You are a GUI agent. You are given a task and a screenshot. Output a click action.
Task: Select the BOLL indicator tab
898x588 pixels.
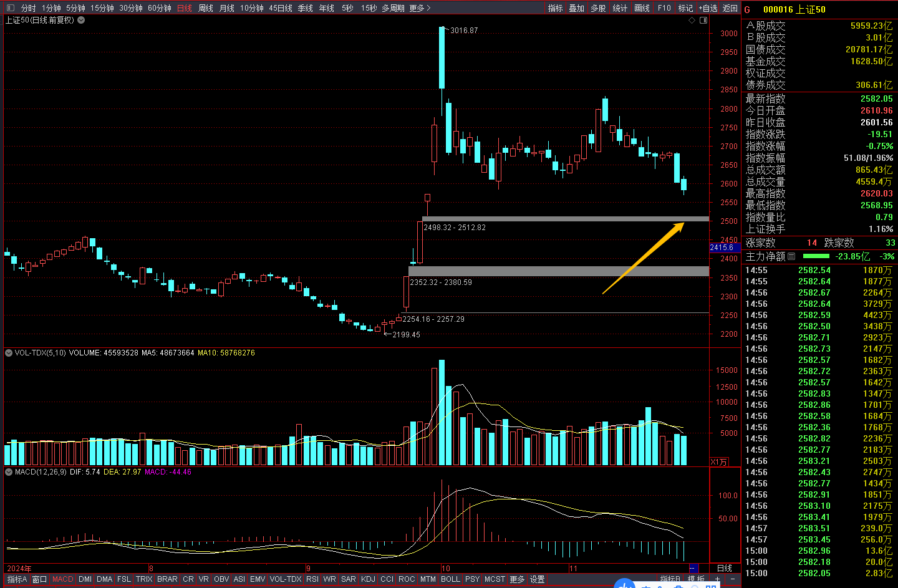tap(450, 579)
